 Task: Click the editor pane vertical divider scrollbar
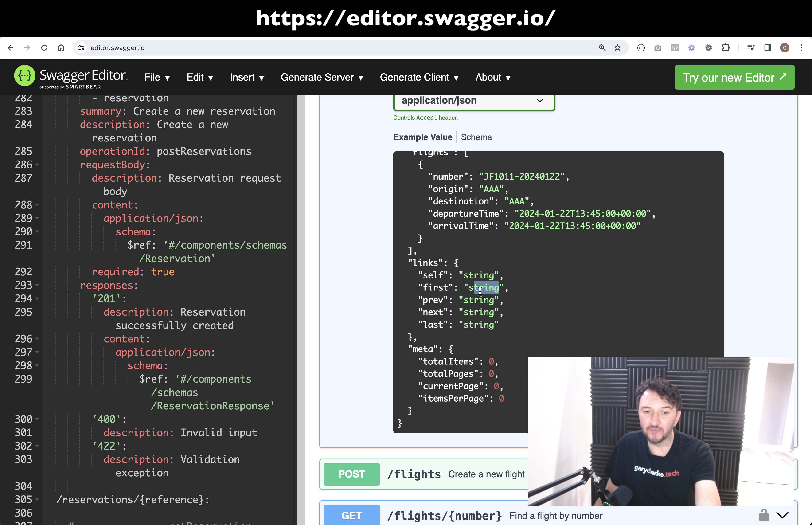[x=301, y=310]
